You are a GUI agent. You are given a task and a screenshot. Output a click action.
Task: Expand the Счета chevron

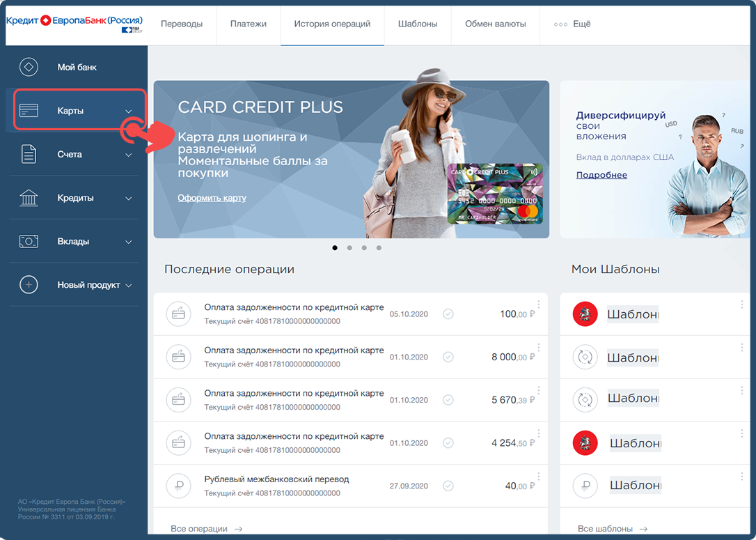[x=129, y=155]
